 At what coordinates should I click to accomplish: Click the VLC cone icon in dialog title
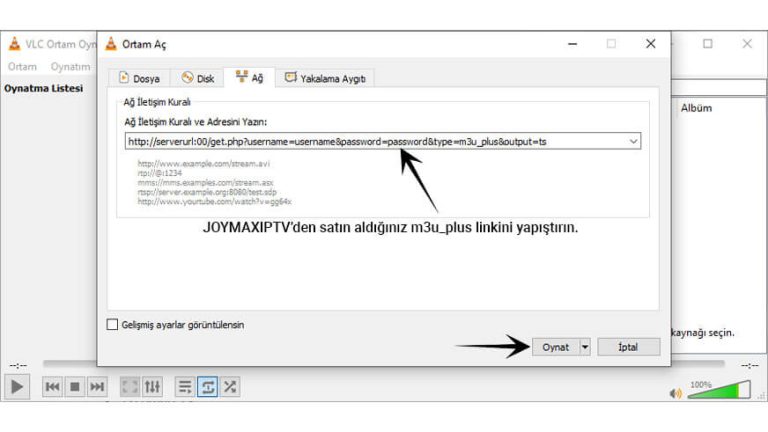coord(111,44)
